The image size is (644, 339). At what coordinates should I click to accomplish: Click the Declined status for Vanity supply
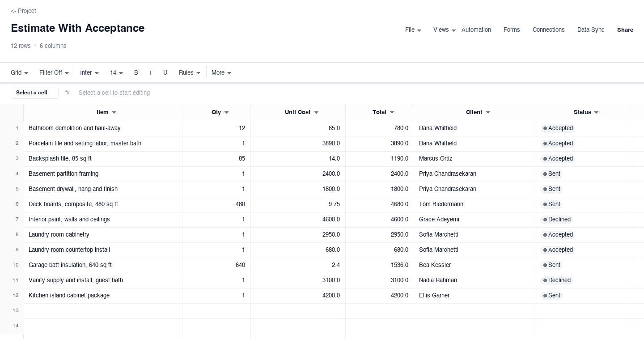pyautogui.click(x=557, y=280)
